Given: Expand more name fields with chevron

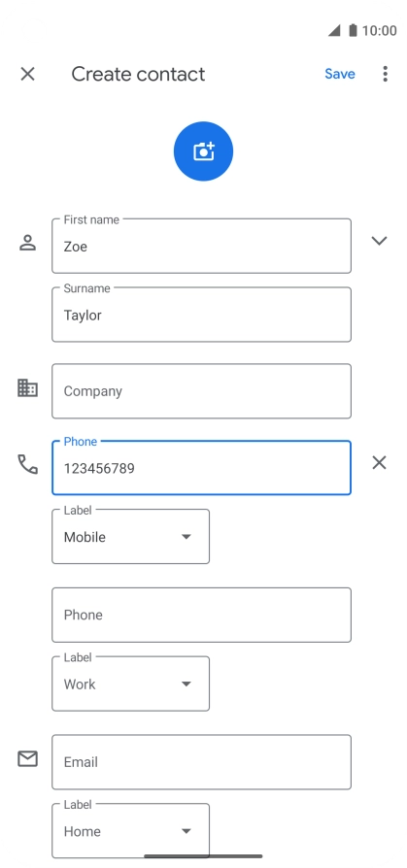Looking at the screenshot, I should tap(379, 241).
